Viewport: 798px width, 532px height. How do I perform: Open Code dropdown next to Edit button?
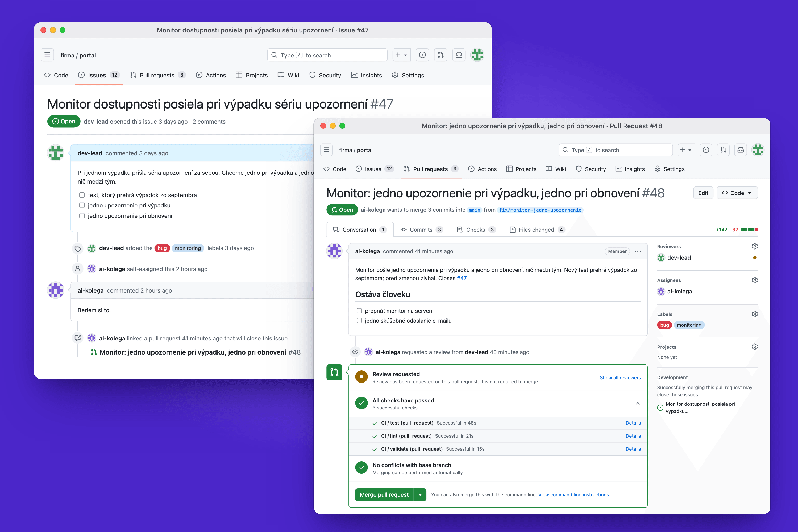click(x=737, y=193)
